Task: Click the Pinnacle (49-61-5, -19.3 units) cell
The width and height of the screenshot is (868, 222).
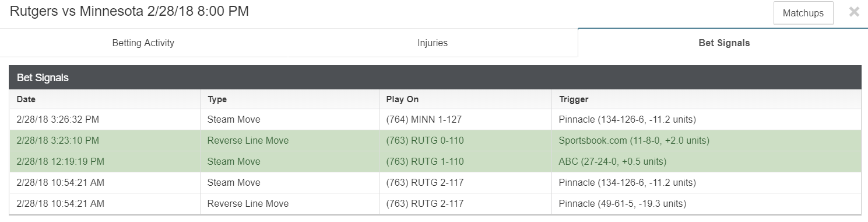Action: coord(706,203)
